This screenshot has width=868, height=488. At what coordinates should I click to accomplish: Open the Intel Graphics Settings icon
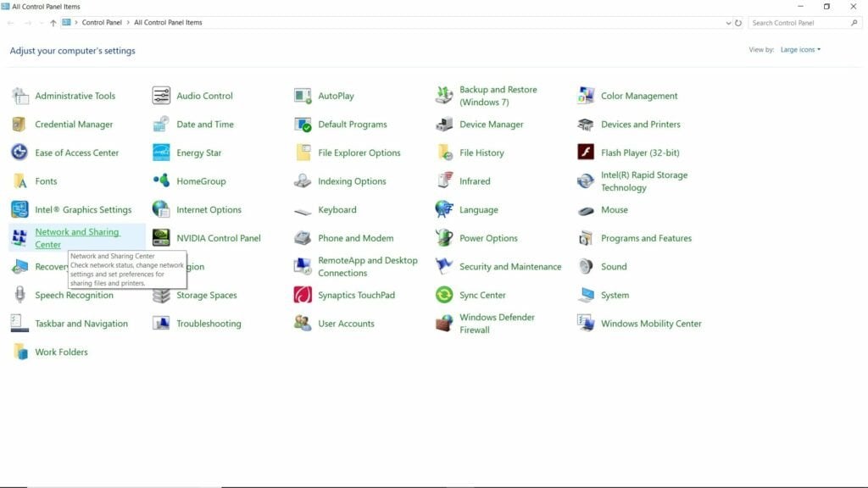click(20, 209)
